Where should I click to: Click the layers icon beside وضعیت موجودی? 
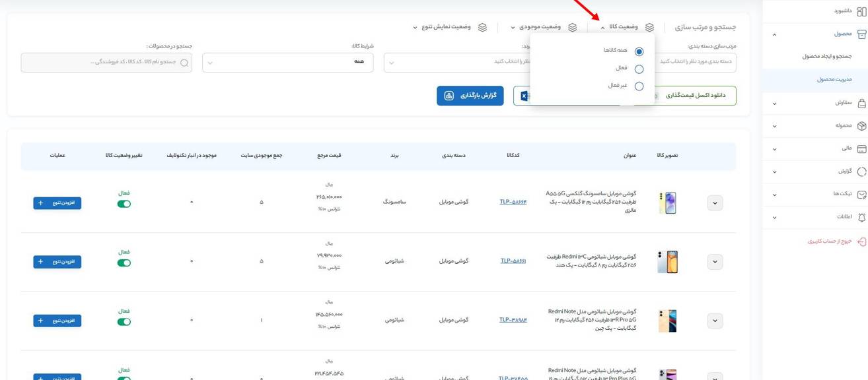click(573, 28)
